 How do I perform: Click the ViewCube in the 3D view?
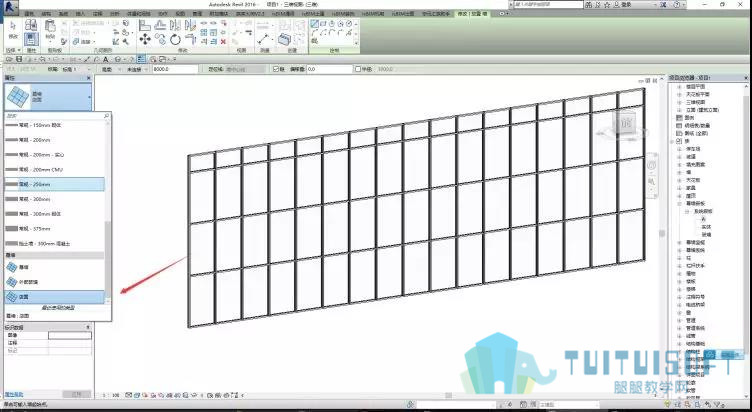623,124
